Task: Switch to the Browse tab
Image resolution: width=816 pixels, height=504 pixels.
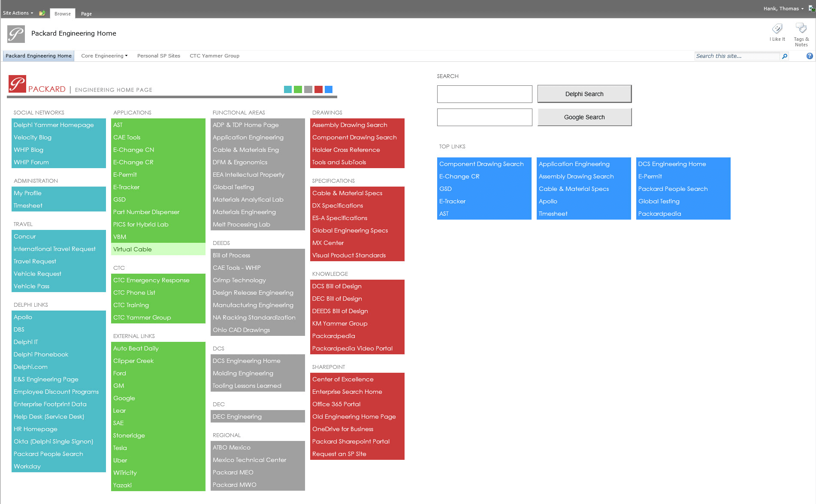Action: (x=63, y=14)
